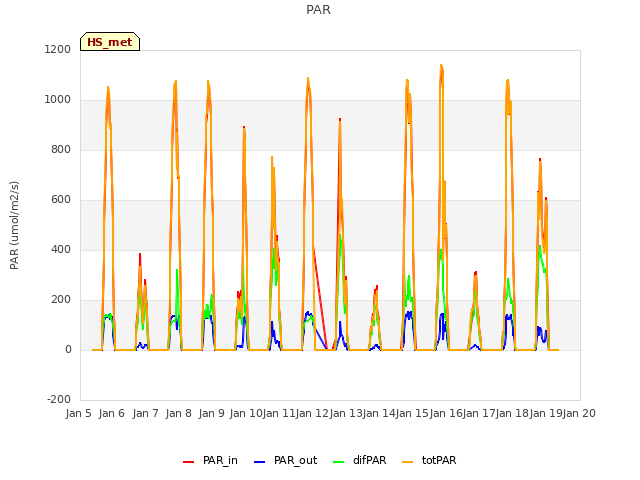Click the PAR chart title

coord(318,10)
